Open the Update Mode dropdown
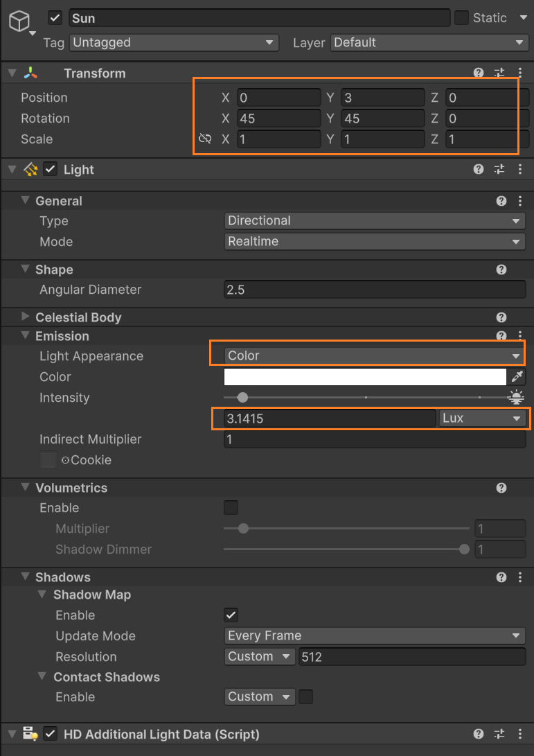 pos(375,635)
